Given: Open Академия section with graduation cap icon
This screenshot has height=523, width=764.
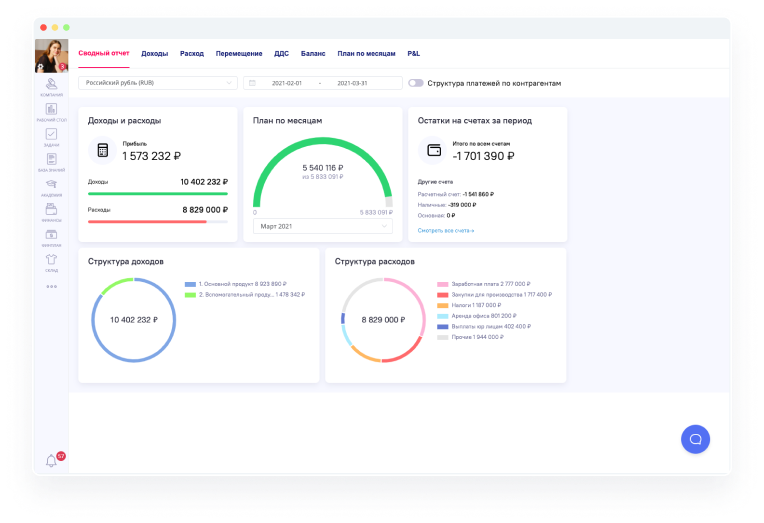Looking at the screenshot, I should (51, 188).
